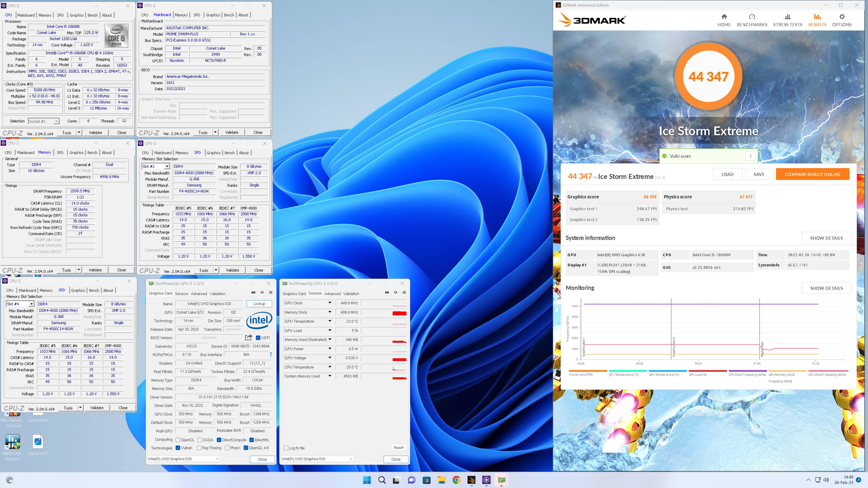This screenshot has height=488, width=868.
Task: Open GPU selector dropdown in GPU-Z Sensors window
Action: 317,459
